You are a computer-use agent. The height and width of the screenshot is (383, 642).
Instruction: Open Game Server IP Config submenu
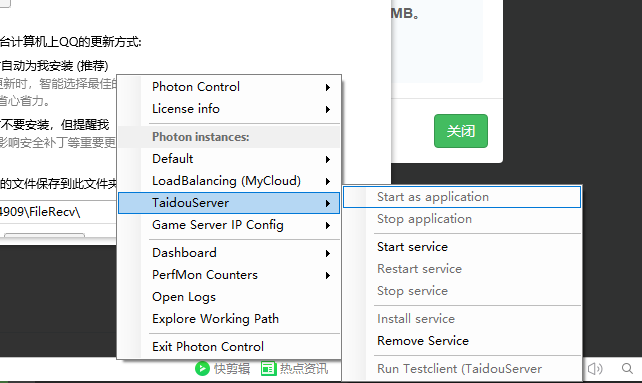pos(229,225)
